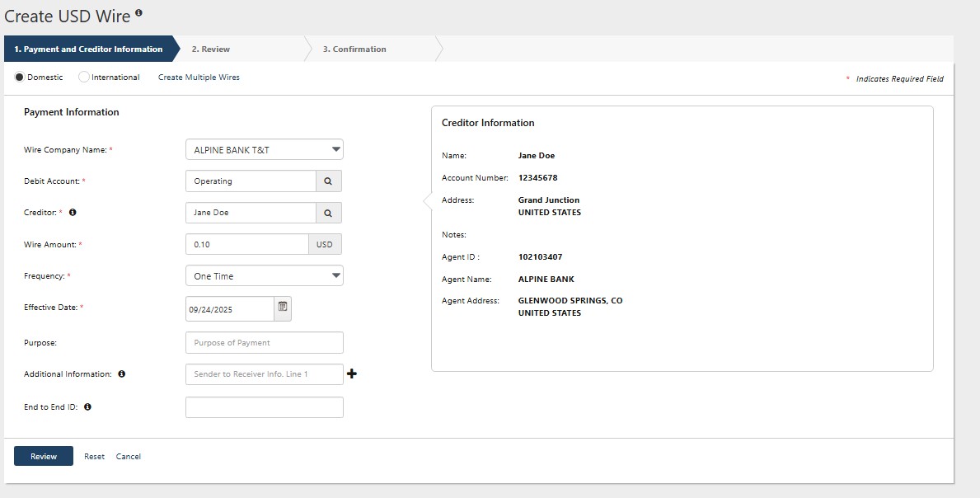The image size is (980, 498).
Task: Open the Effective Date calendar picker
Action: 283,308
